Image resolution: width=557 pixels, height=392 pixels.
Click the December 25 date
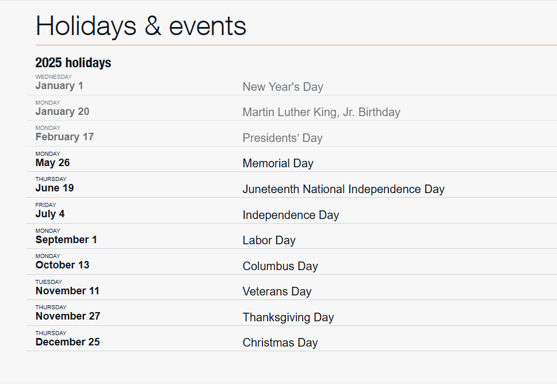point(67,342)
